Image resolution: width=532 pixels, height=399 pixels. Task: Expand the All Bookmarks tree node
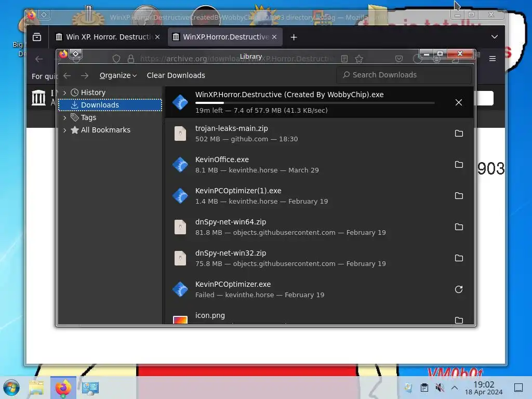[x=64, y=130]
